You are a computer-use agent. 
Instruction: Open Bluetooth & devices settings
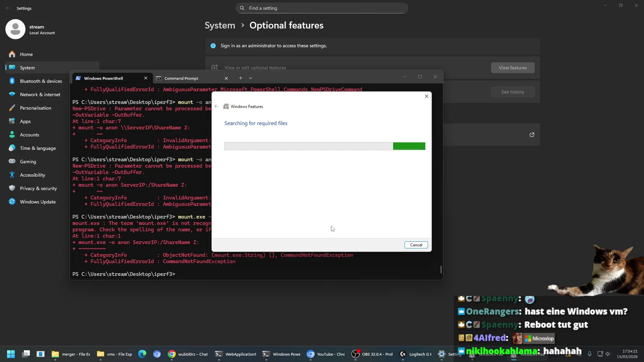pos(41,81)
